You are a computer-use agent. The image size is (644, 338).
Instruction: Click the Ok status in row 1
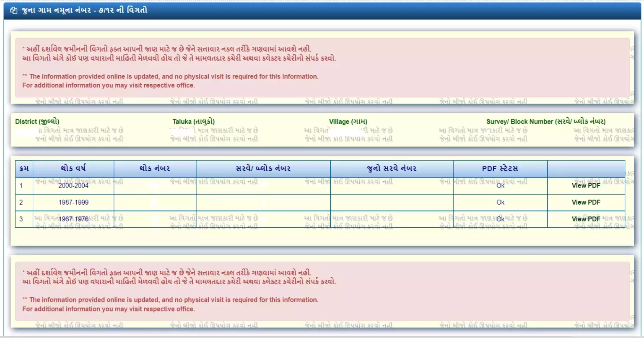(x=500, y=185)
